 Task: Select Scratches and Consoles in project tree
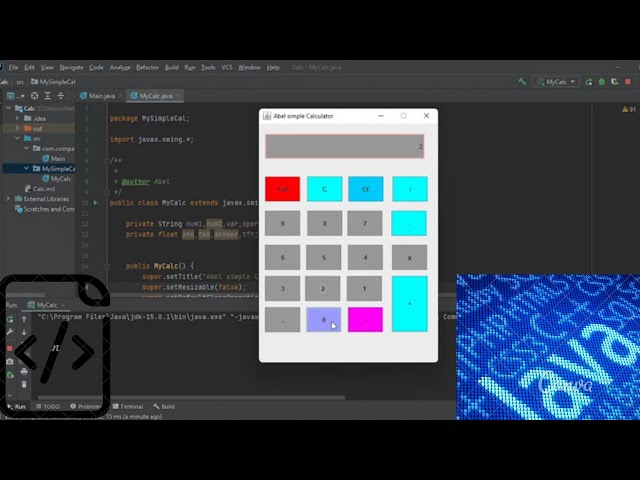(45, 209)
